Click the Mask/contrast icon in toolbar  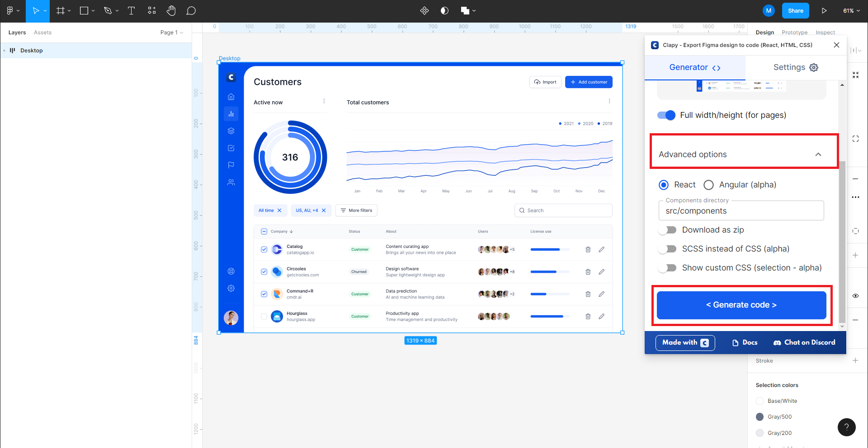point(445,10)
